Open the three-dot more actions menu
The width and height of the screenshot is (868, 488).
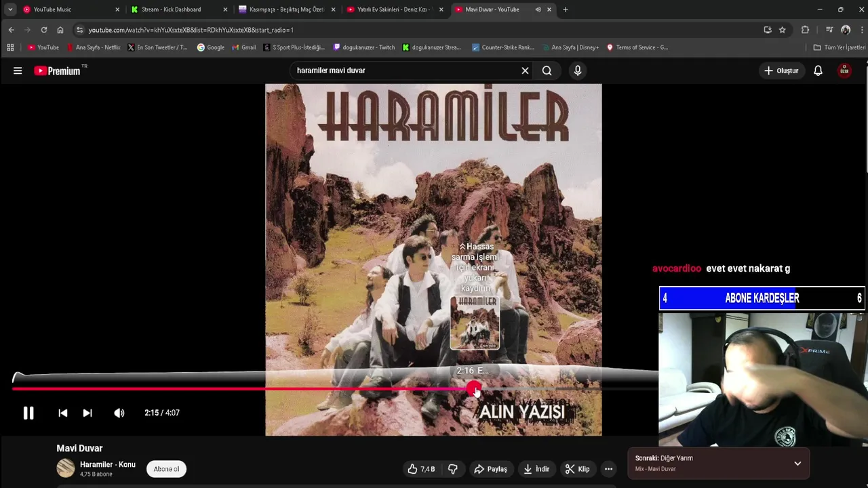click(x=608, y=469)
